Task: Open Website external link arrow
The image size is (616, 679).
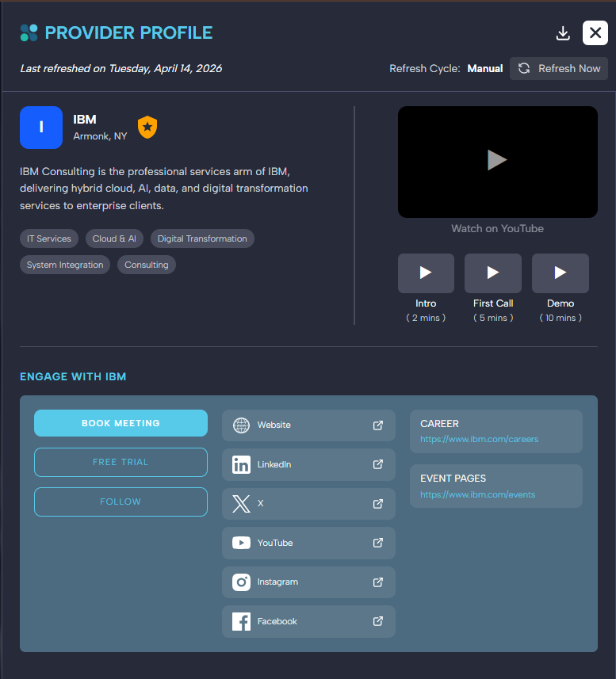Action: [377, 425]
